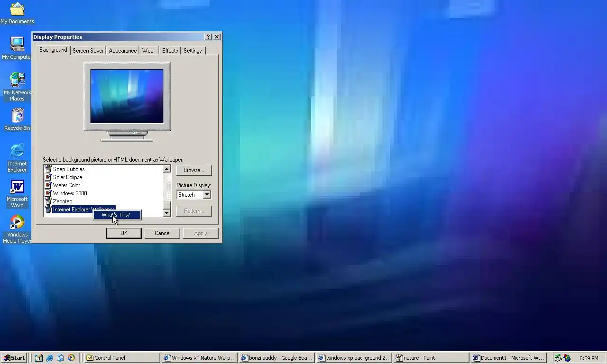
Task: Switch to Windows XP Nature Wallp... taskbar window
Action: coord(199,358)
